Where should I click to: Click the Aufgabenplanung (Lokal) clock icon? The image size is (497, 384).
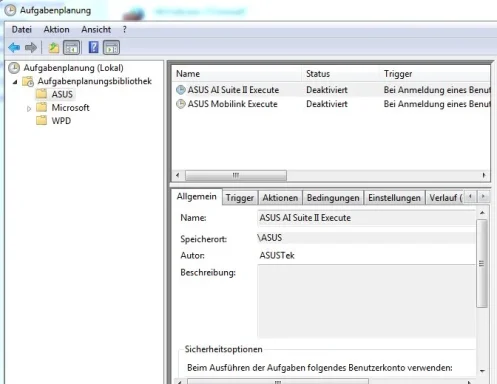point(14,68)
